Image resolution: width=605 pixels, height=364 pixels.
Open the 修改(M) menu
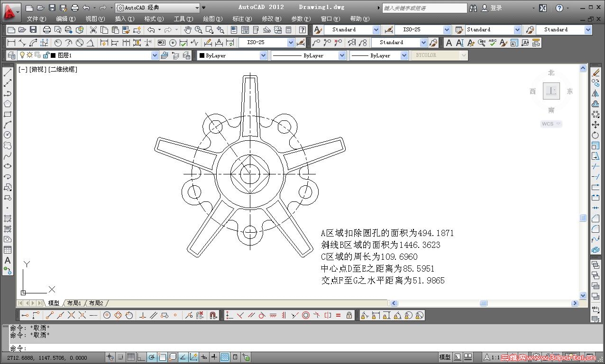tap(271, 18)
